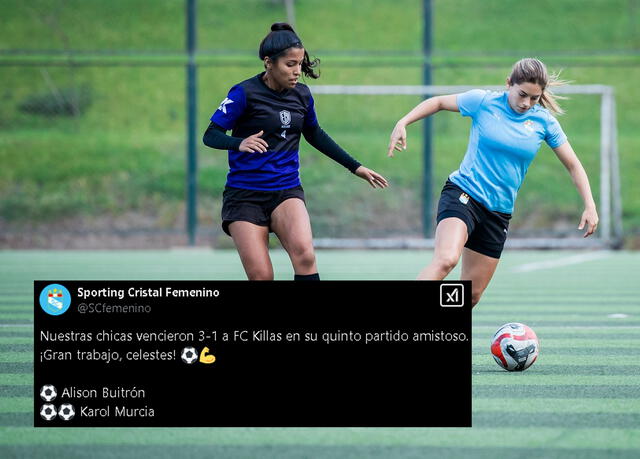Select the Alison Buitrón scorer name
Screen dimensions: 640x459
pos(103,393)
